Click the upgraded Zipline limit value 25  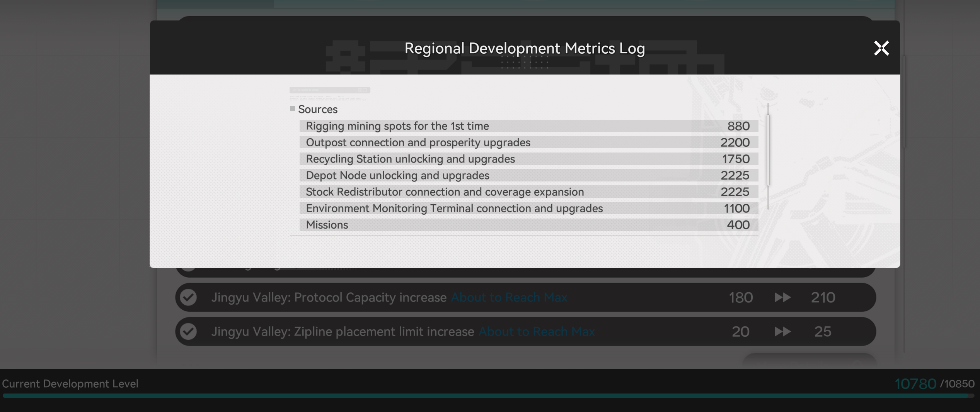click(x=823, y=331)
